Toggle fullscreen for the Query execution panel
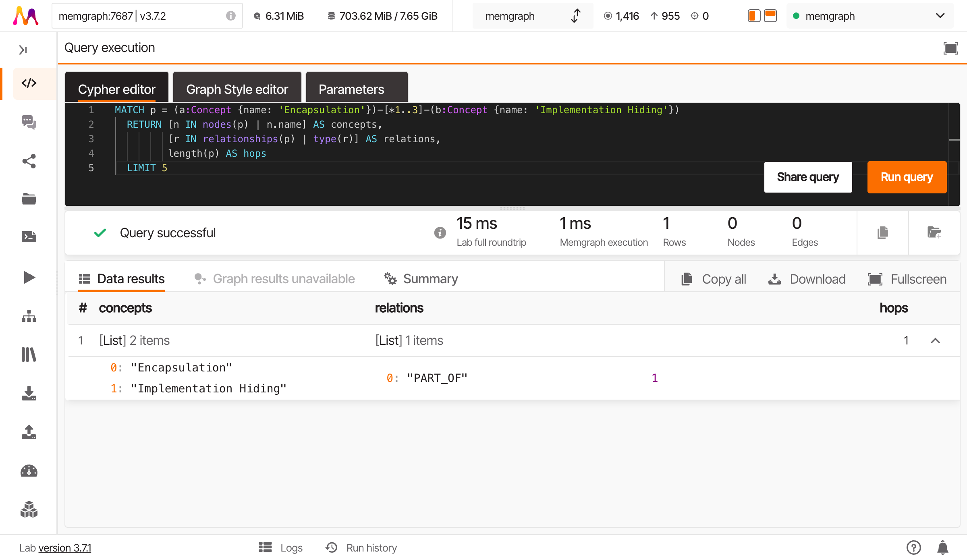This screenshot has width=967, height=560. click(950, 48)
